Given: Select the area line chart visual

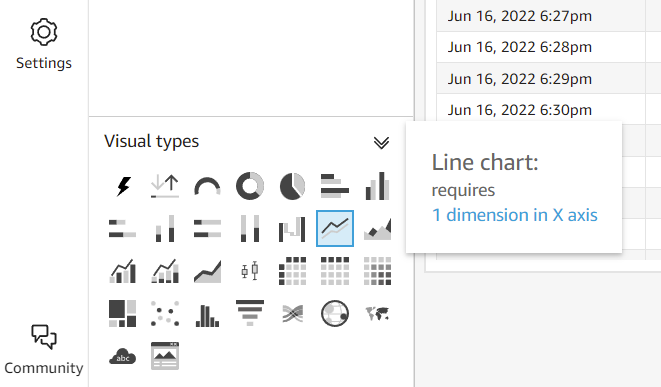Looking at the screenshot, I should [377, 228].
